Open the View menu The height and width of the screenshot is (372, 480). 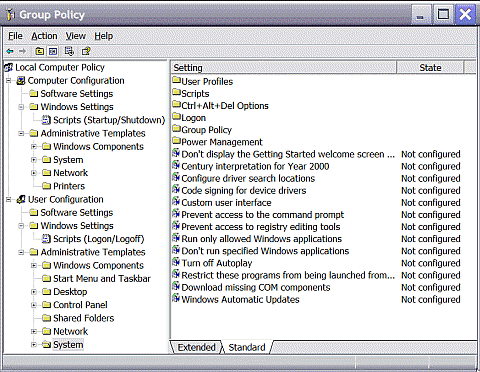[x=76, y=36]
